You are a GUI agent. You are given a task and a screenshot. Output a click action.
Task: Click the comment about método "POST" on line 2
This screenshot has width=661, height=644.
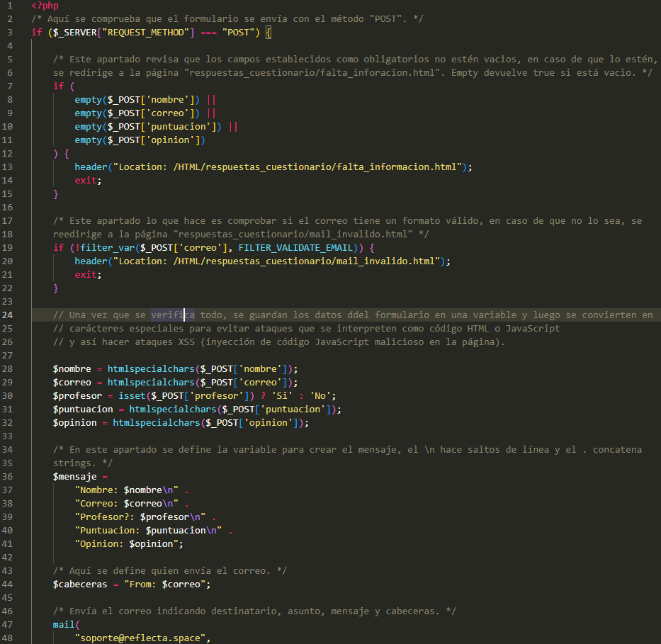coord(227,19)
